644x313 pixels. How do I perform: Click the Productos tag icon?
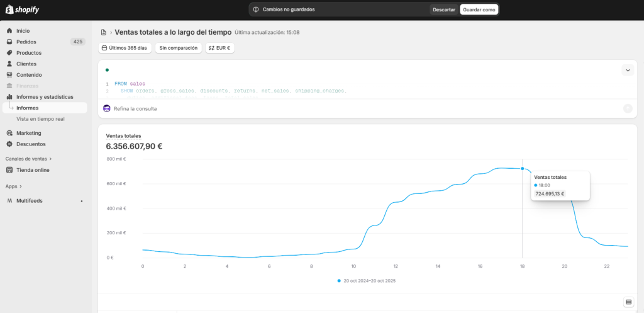point(9,53)
